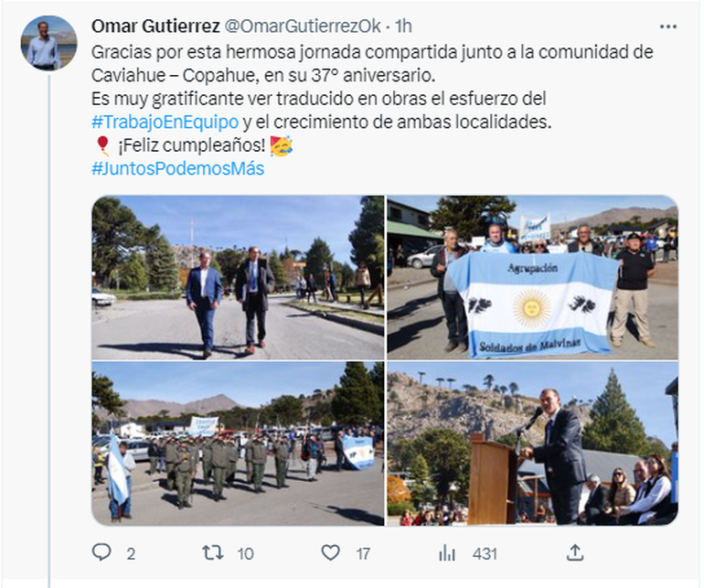This screenshot has width=704, height=588.
Task: Retweet this post using the retweet icon
Action: pyautogui.click(x=212, y=553)
